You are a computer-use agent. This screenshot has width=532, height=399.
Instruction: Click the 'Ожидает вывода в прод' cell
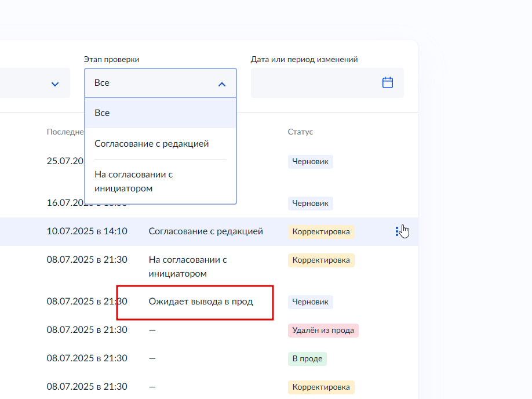coord(201,302)
